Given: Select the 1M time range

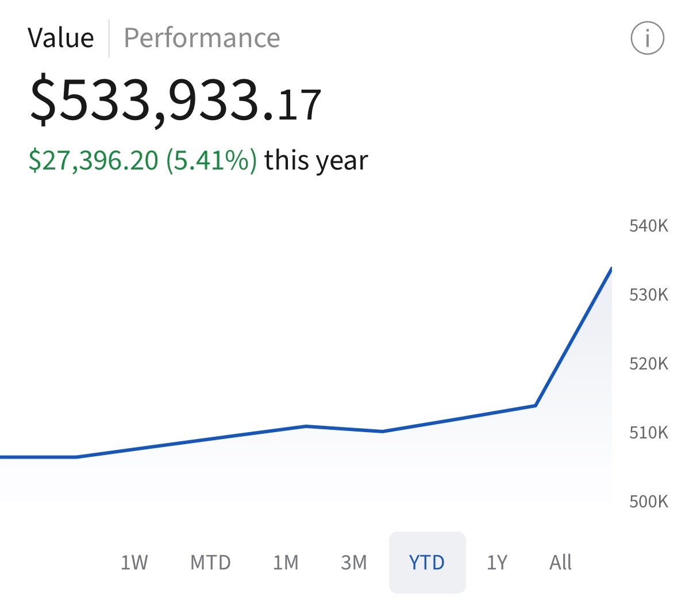Looking at the screenshot, I should 286,562.
